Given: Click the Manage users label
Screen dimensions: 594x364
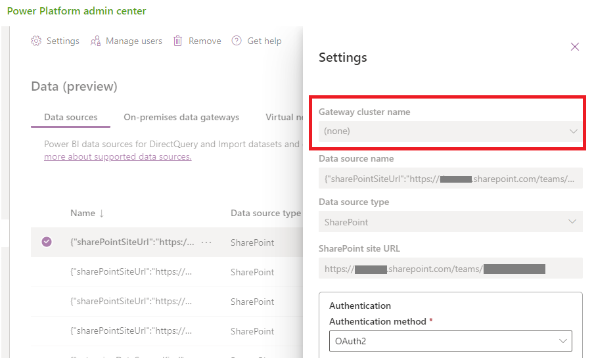Looking at the screenshot, I should [134, 41].
